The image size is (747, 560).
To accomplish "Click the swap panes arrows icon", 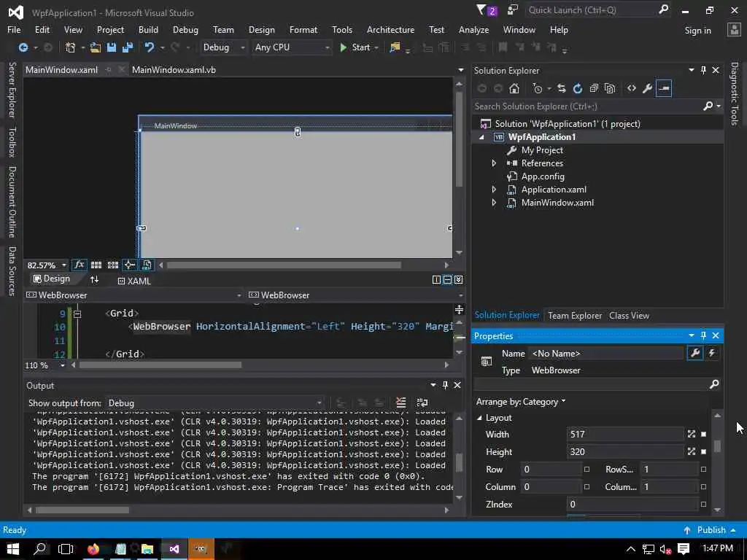I will (x=94, y=279).
